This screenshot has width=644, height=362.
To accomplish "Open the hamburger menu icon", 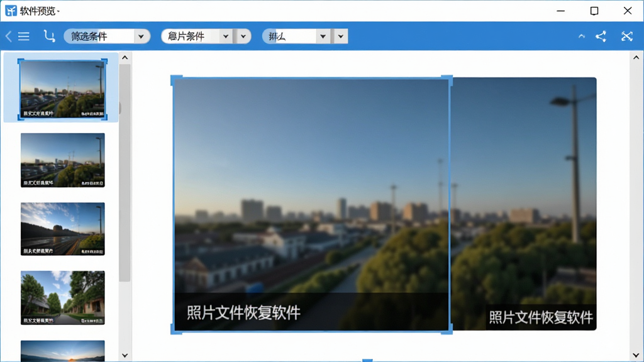I will [24, 36].
